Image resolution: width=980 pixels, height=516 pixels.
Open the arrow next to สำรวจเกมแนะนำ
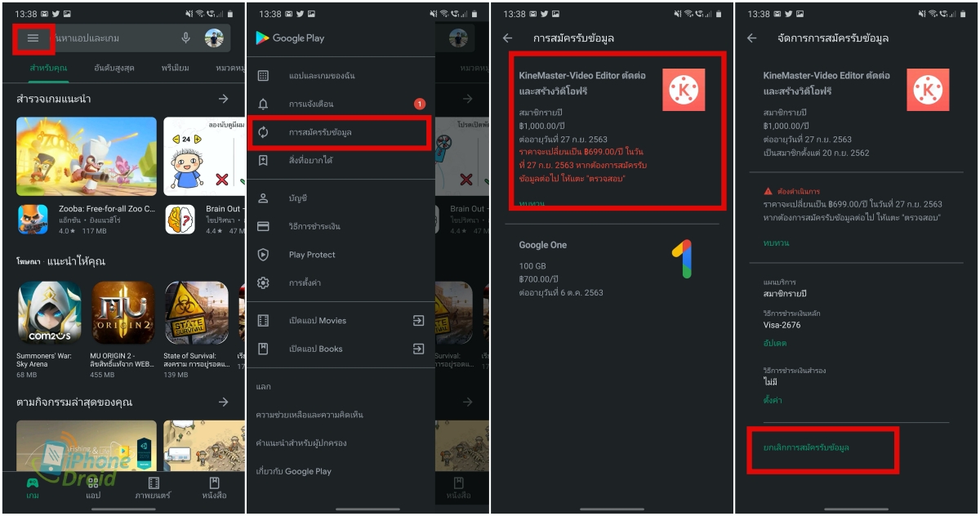click(223, 99)
